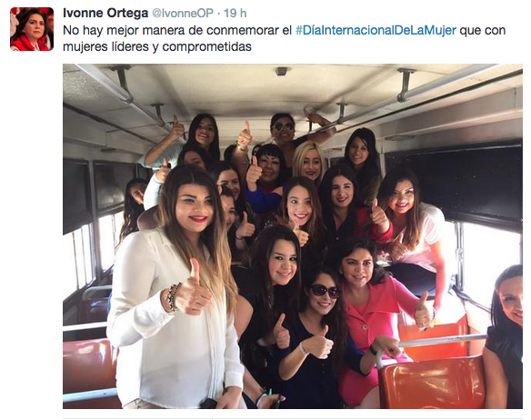The image size is (531, 420).
Task: Click the dark bus window at photo right
Action: [x=456, y=183]
